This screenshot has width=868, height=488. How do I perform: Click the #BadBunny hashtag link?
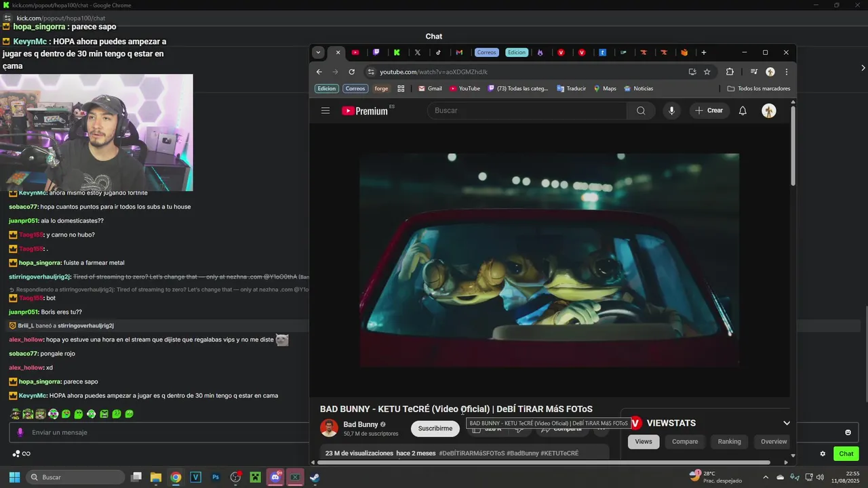(x=522, y=453)
